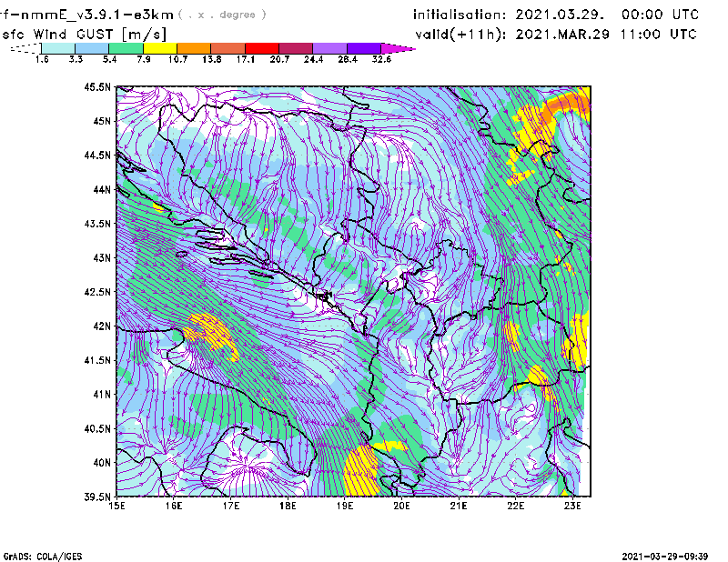Click the 'GrADS: COLA/IGES' footer text
The image size is (728, 562).
(43, 557)
